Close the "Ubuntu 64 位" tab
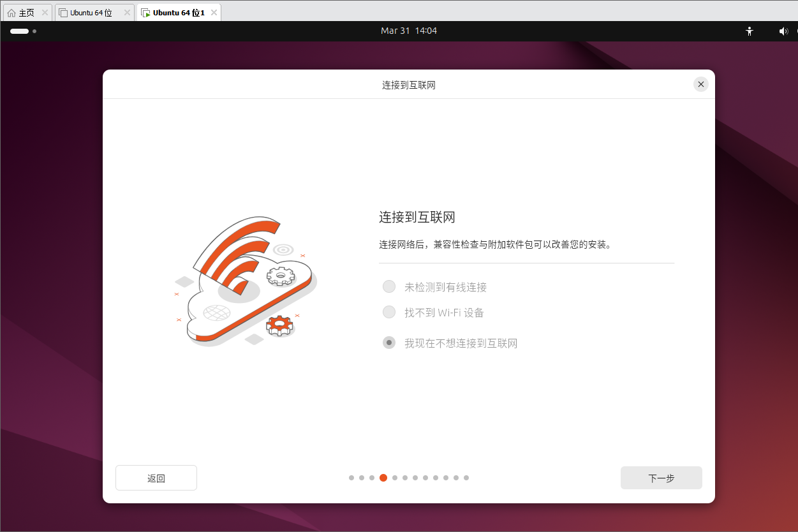The width and height of the screenshot is (798, 532). click(x=127, y=13)
